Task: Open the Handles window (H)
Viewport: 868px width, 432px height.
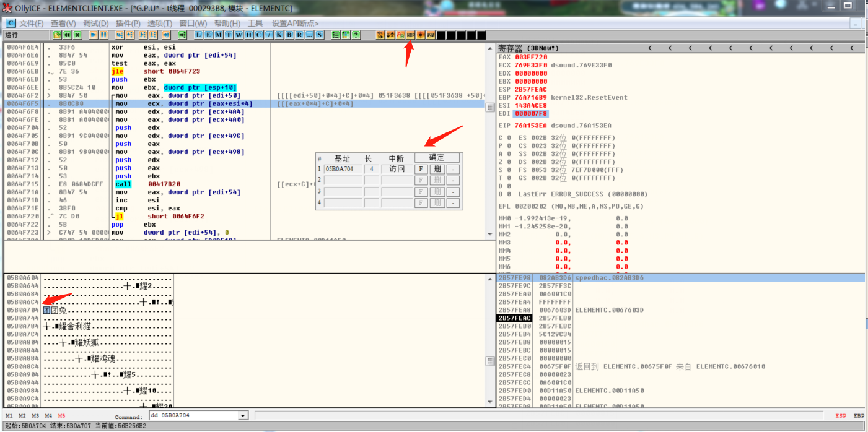Action: (249, 35)
